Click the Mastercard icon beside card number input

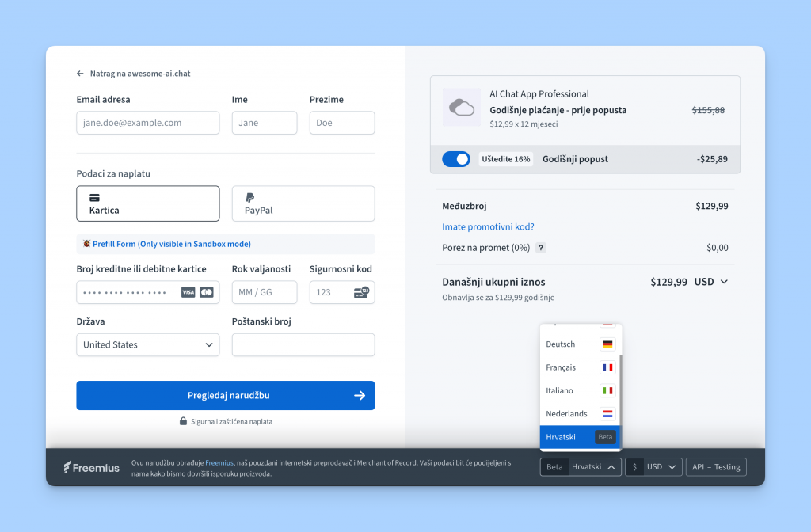click(207, 292)
